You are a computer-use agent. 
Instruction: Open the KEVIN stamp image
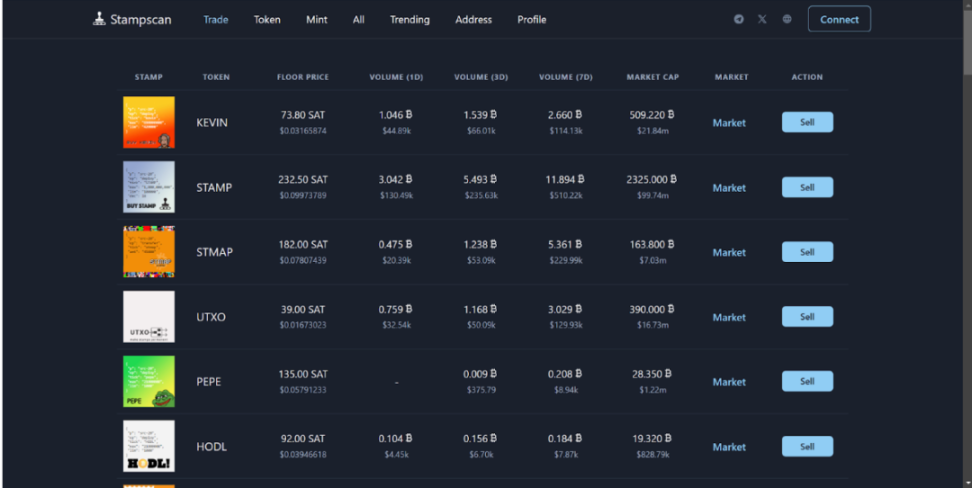coord(149,123)
